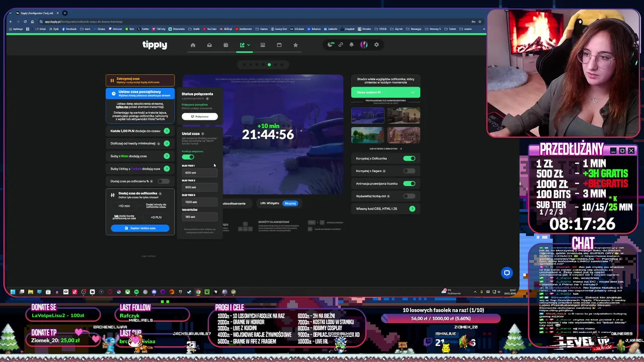Expand Każde 1,00 PLN dodaje do czasu
Viewport: 644px width, 362px height.
click(x=167, y=131)
